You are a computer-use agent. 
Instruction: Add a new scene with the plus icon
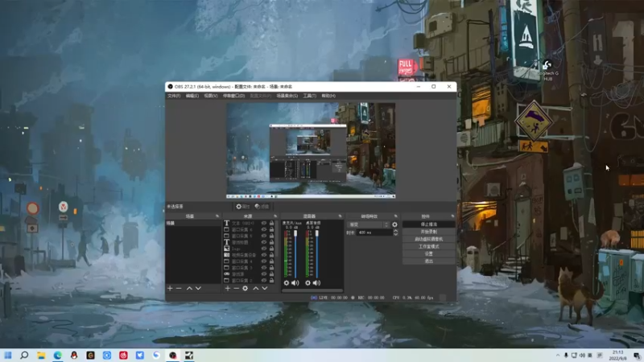[x=170, y=289]
